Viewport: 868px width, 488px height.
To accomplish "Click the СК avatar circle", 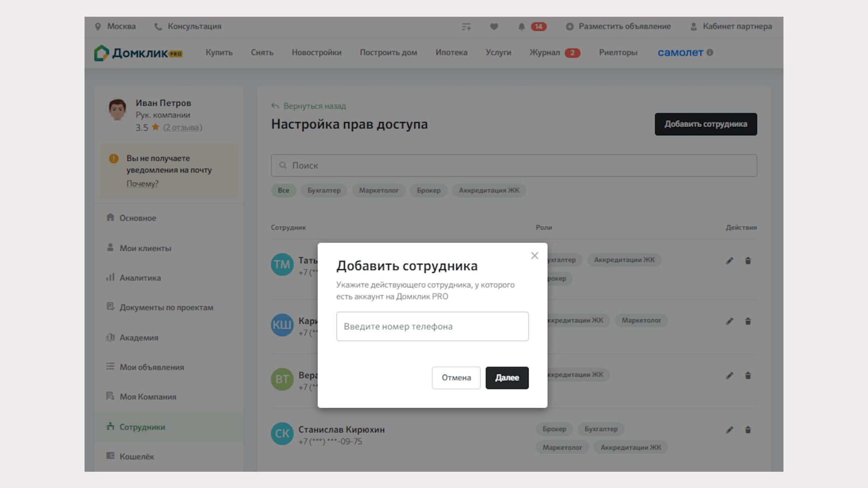I will coord(282,434).
